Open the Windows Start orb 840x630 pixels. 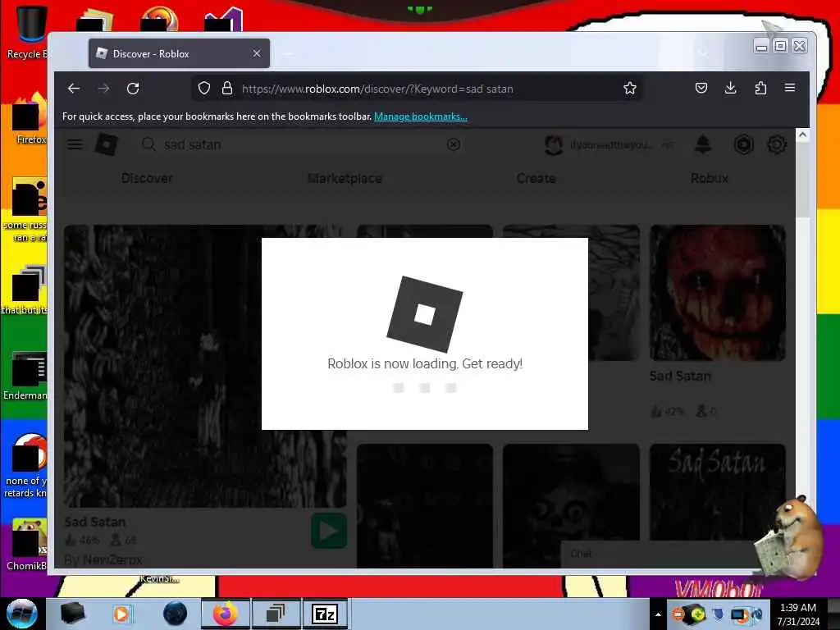tap(22, 614)
